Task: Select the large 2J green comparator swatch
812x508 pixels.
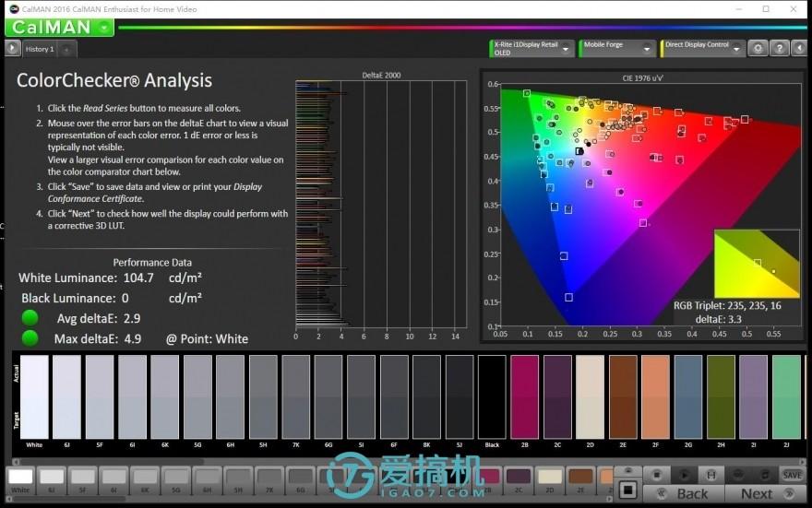Action: click(x=786, y=396)
